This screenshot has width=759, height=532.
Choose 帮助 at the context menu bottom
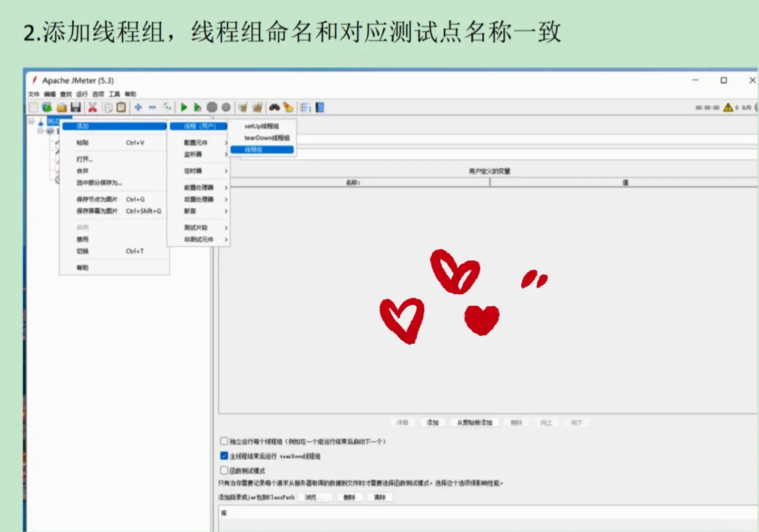[114, 268]
